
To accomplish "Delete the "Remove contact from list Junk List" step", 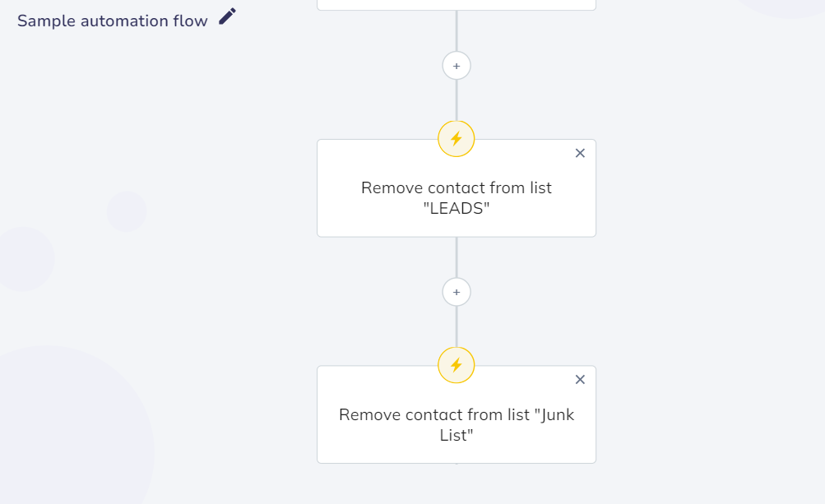I will [x=580, y=379].
